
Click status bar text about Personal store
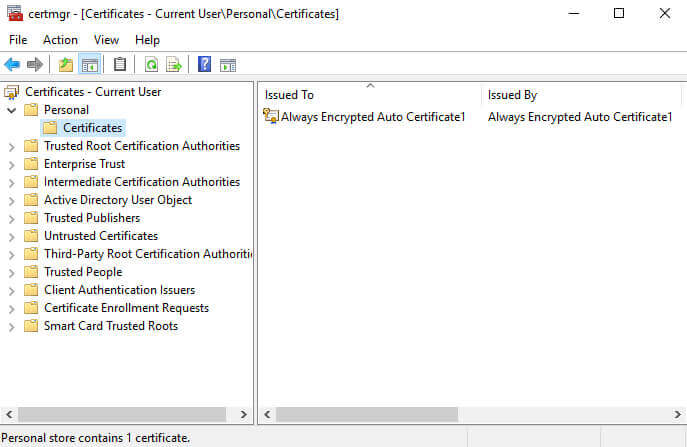click(96, 438)
